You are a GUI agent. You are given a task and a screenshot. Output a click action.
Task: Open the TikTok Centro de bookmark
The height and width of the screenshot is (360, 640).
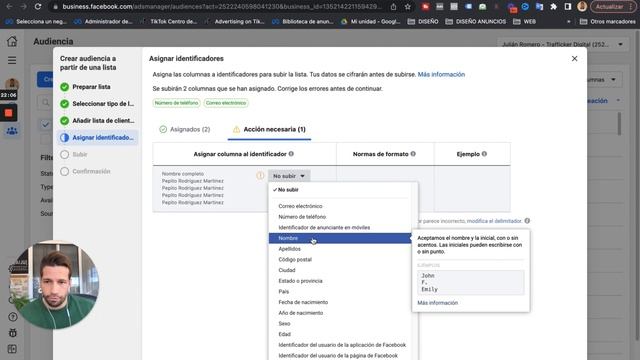coord(169,22)
